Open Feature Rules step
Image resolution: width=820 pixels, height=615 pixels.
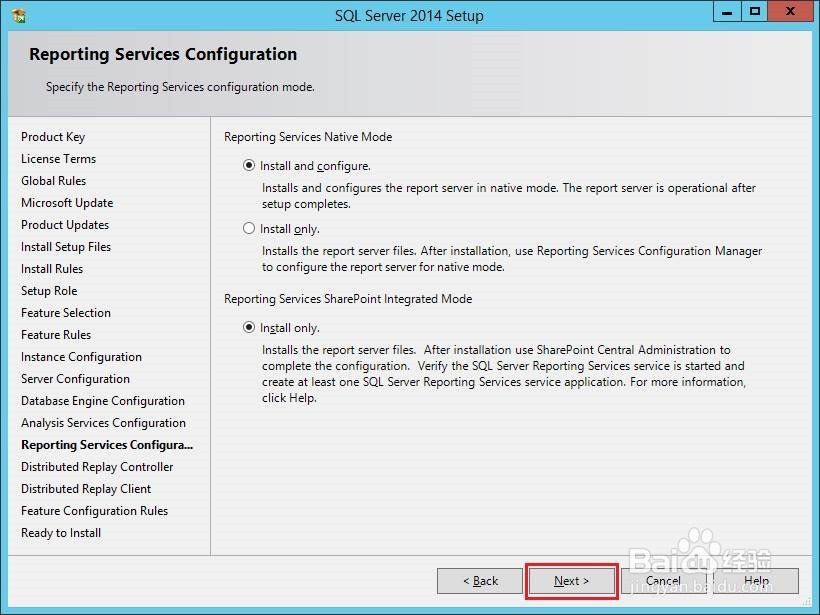tap(56, 335)
